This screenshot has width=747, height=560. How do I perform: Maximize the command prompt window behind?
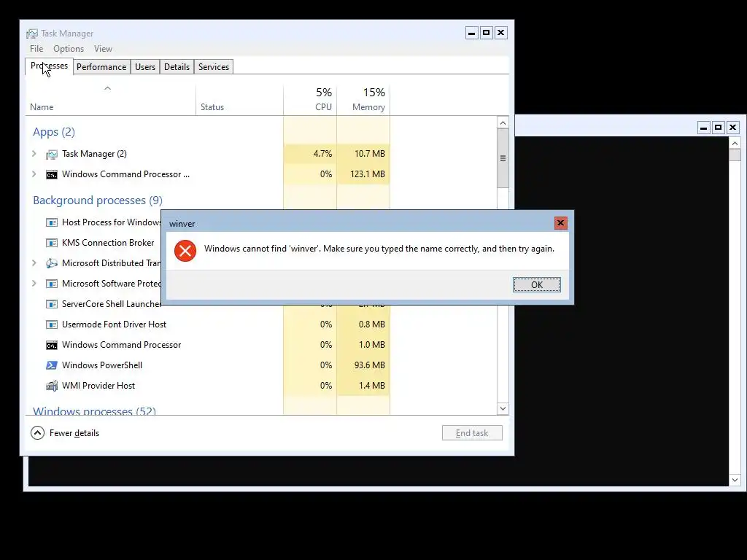pyautogui.click(x=719, y=128)
